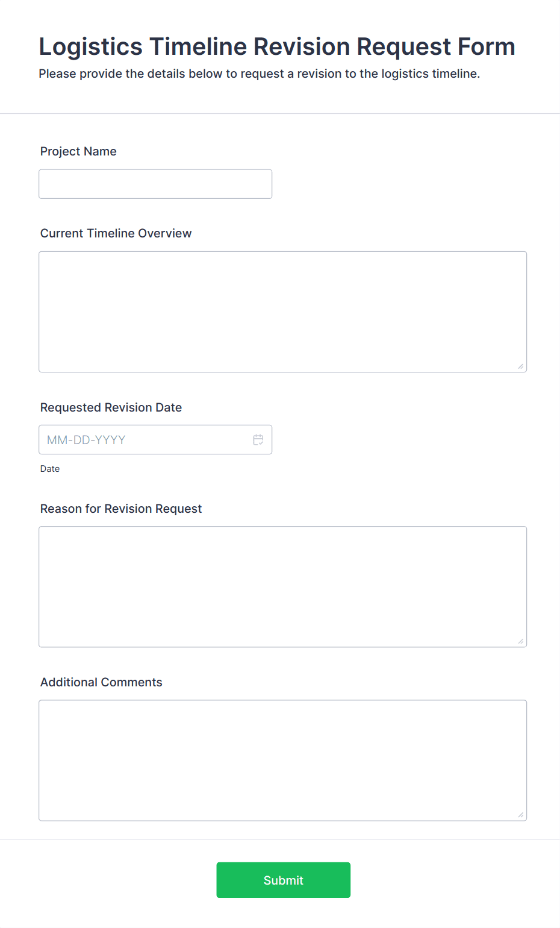Click the MM-DD-YYYY date input field

(x=138, y=439)
